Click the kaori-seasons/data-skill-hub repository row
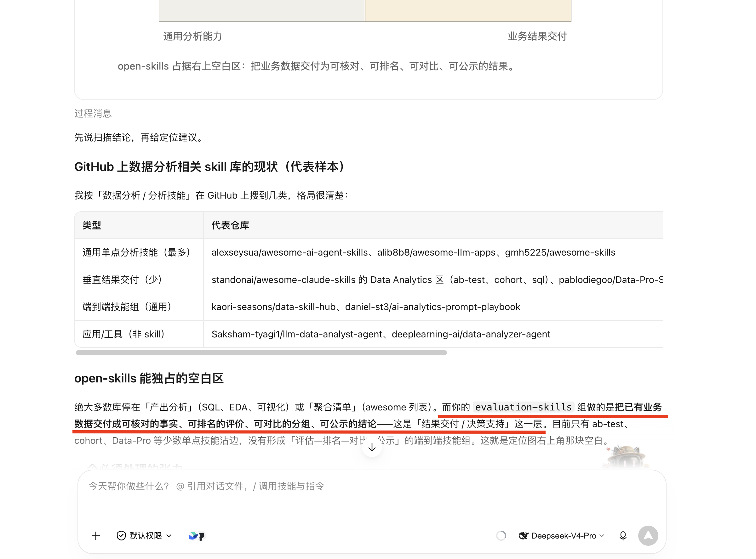Image resolution: width=756 pixels, height=559 pixels. (x=433, y=307)
